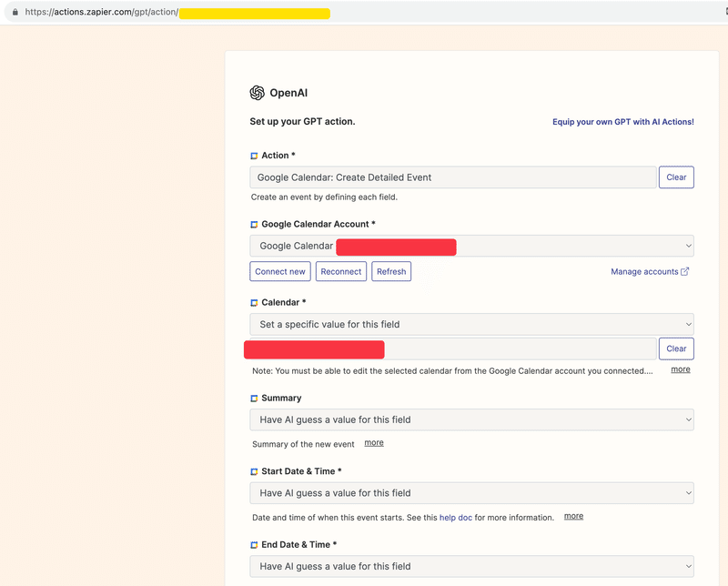Expand the Calendar field mode dropdown
This screenshot has height=586, width=728.
(x=471, y=324)
